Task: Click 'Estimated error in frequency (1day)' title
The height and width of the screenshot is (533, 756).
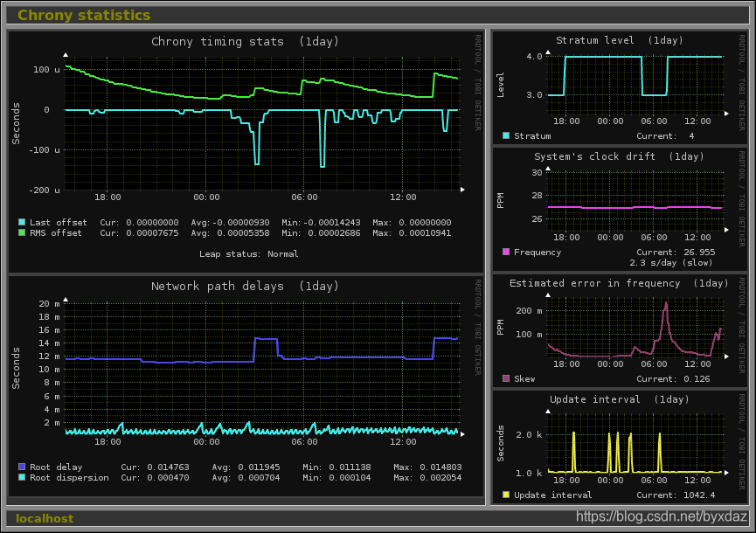Action: tap(619, 283)
